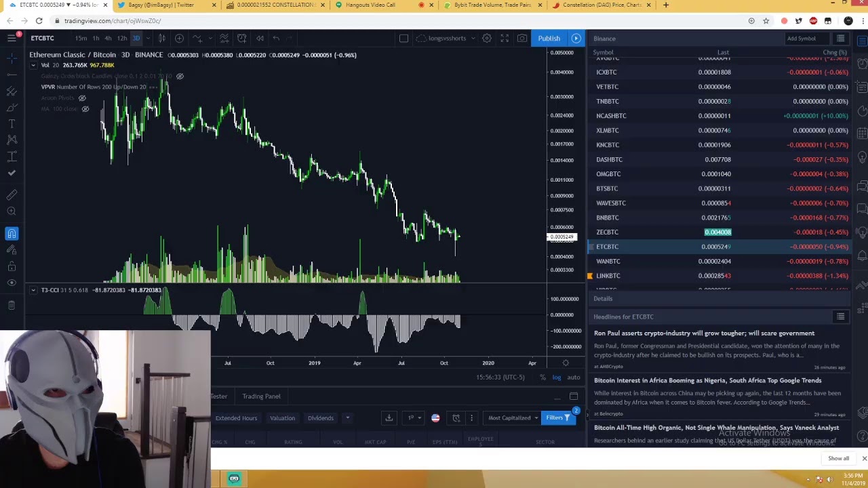Open the TradingView hamburger menu
The image size is (868, 488).
[x=12, y=38]
